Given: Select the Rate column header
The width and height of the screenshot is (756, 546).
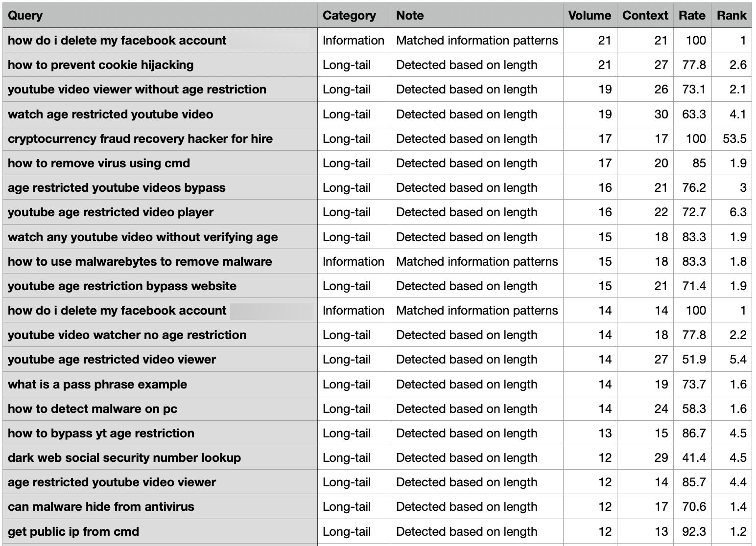Looking at the screenshot, I should point(692,15).
